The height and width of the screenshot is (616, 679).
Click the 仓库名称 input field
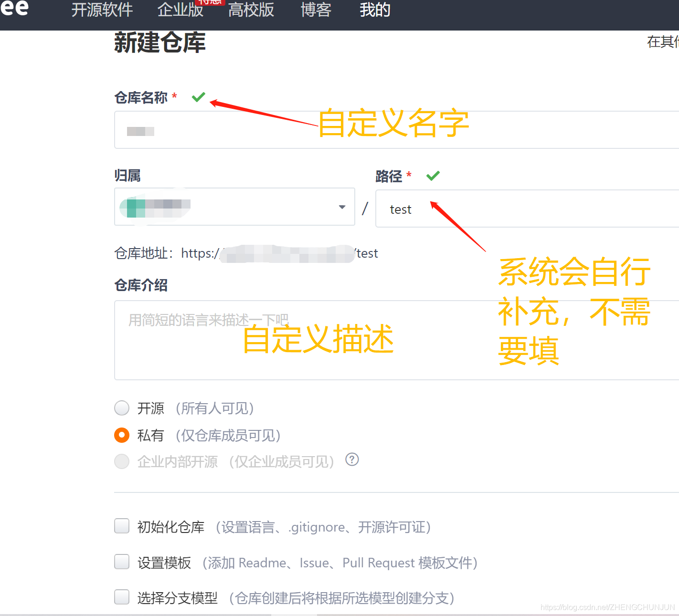[x=396, y=130]
